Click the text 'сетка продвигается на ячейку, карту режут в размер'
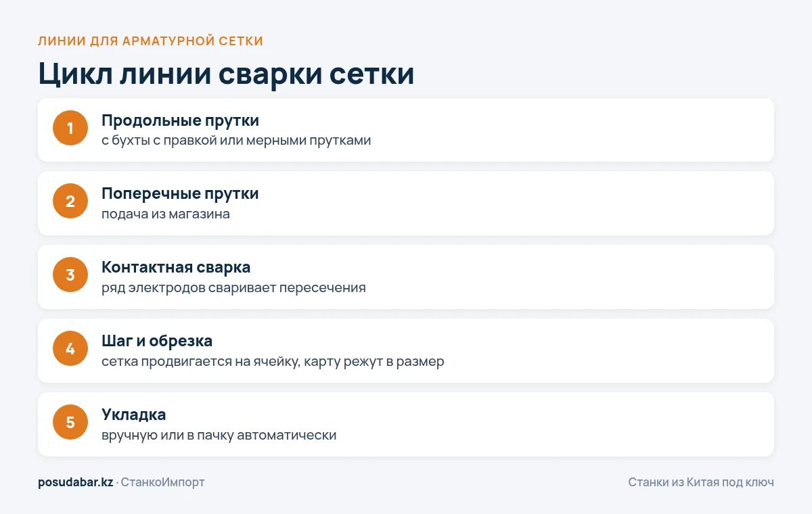 coord(273,361)
